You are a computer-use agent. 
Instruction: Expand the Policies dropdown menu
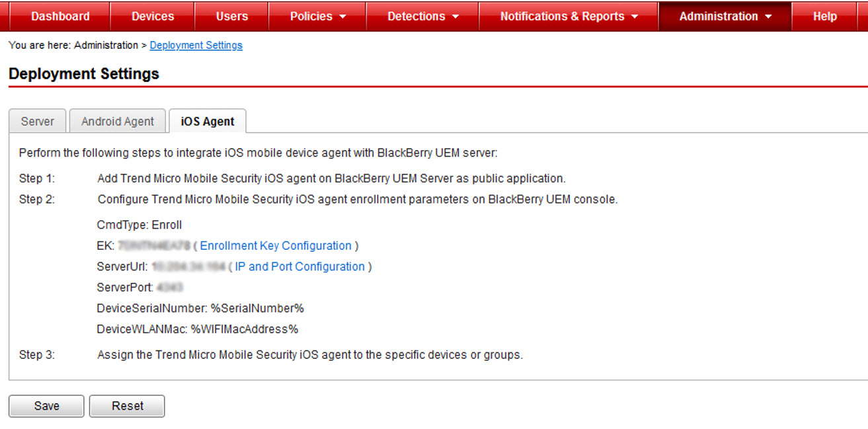point(318,17)
